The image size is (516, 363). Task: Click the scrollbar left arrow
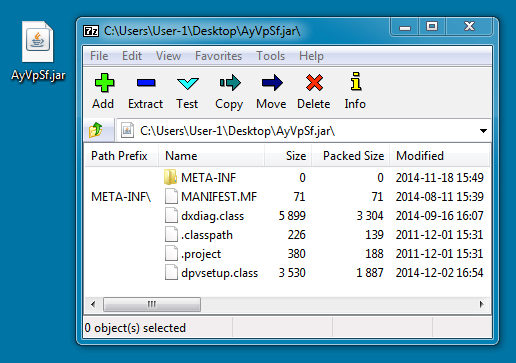point(93,304)
